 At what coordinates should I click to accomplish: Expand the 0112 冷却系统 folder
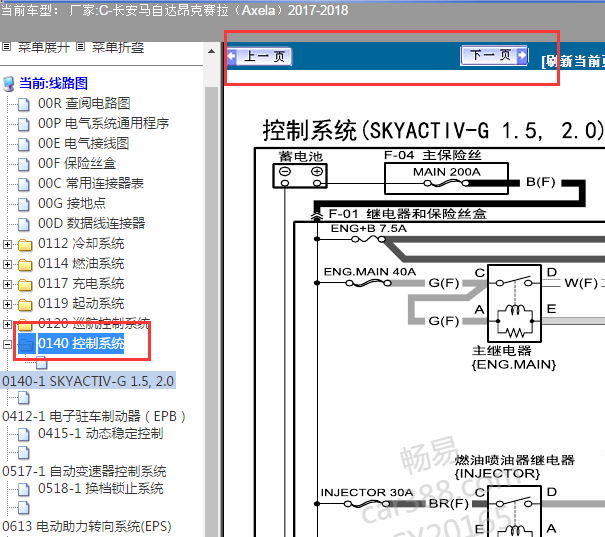click(x=7, y=244)
